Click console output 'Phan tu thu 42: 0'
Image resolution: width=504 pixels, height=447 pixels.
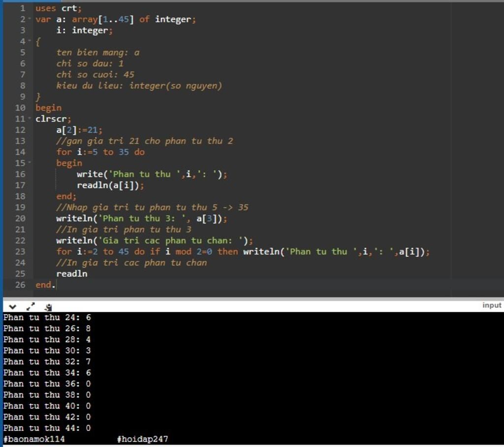(x=47, y=417)
